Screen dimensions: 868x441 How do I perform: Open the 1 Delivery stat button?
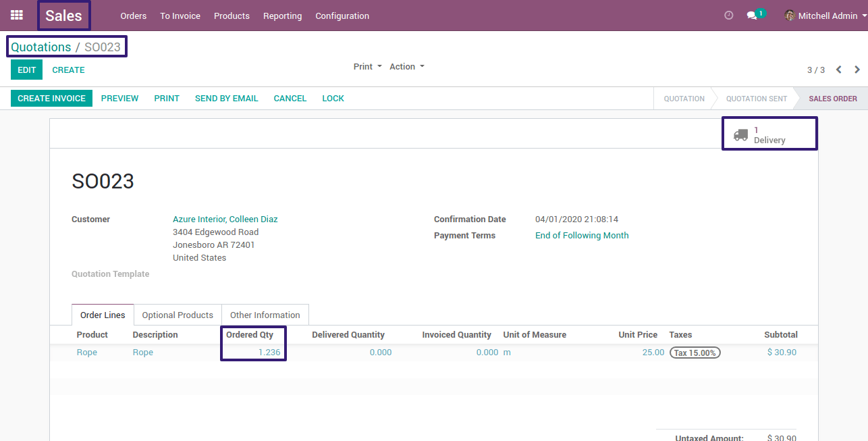[769, 134]
